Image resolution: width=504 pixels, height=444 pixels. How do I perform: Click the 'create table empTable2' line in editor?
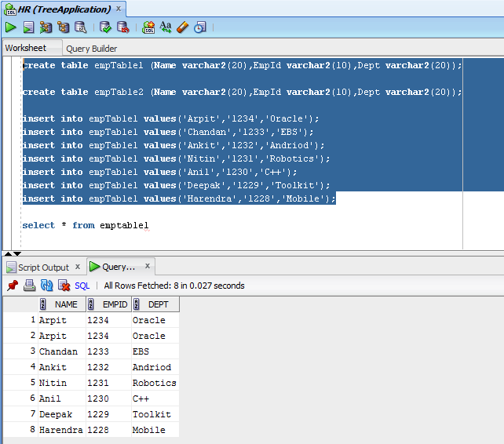(x=243, y=92)
